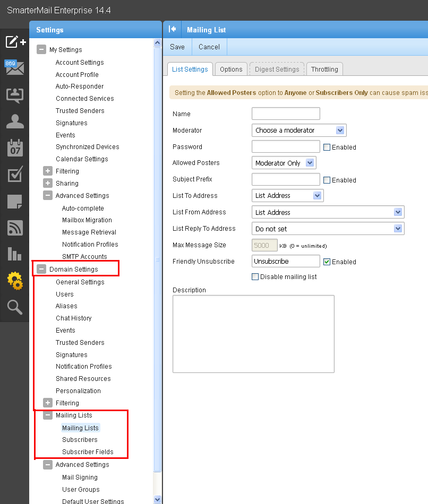Toggle the Password Enabled checkbox
The width and height of the screenshot is (428, 504).
pyautogui.click(x=327, y=147)
